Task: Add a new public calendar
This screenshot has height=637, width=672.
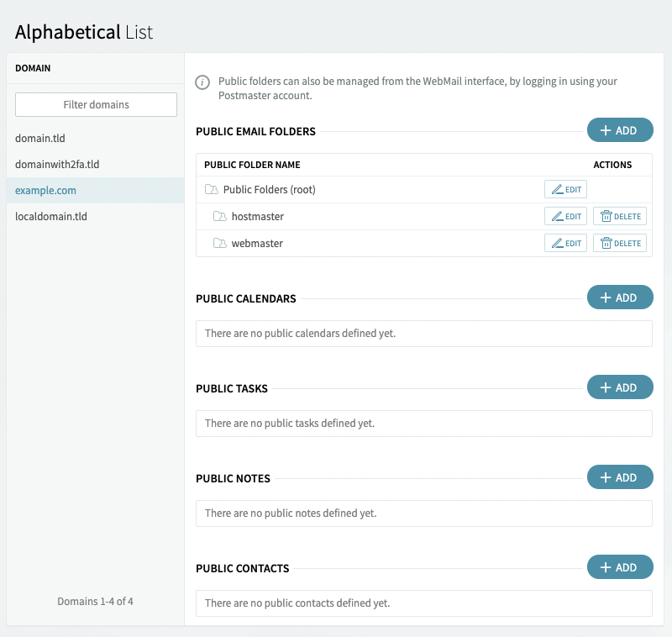Action: click(x=620, y=297)
